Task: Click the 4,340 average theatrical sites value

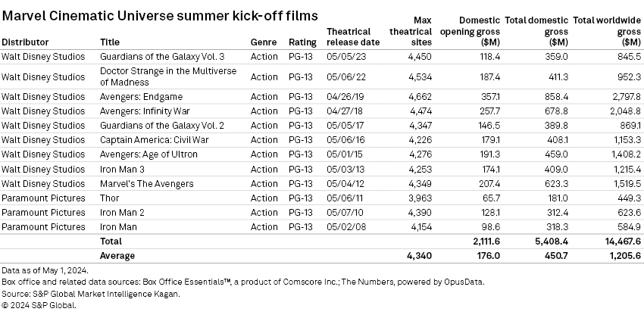Action: (x=420, y=256)
